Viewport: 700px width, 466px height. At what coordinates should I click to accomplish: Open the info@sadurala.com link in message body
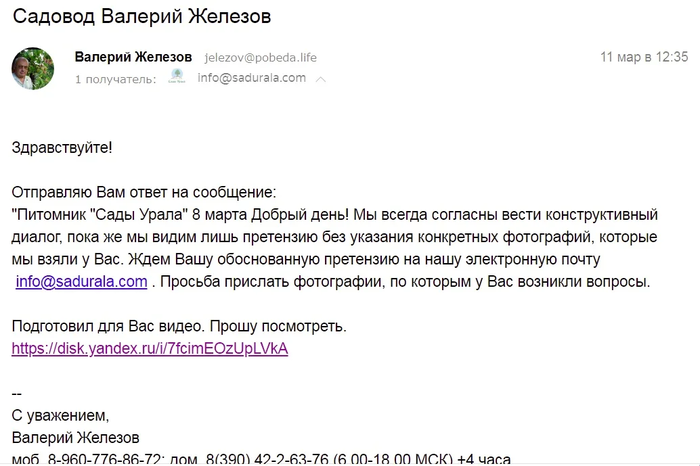[x=82, y=282]
